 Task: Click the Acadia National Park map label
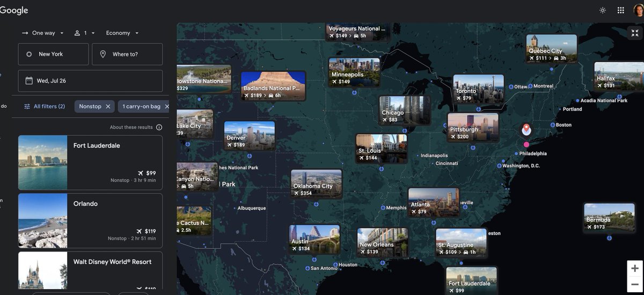point(604,101)
